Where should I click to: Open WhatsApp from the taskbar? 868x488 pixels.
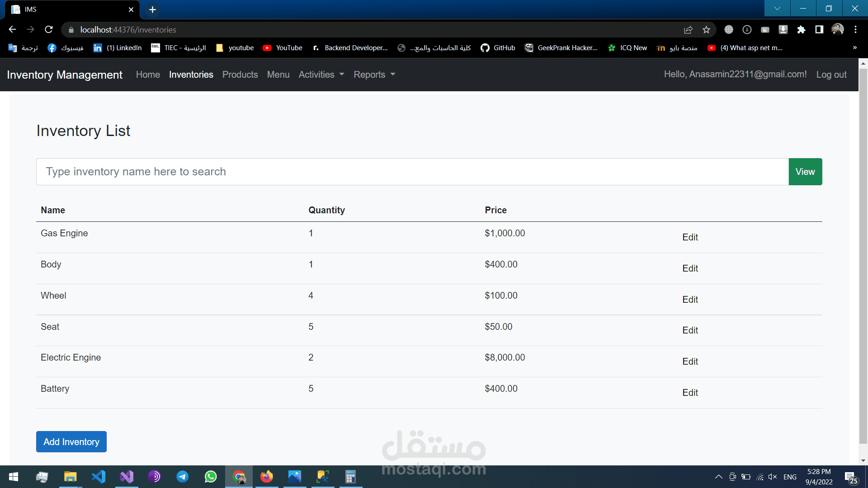(211, 476)
